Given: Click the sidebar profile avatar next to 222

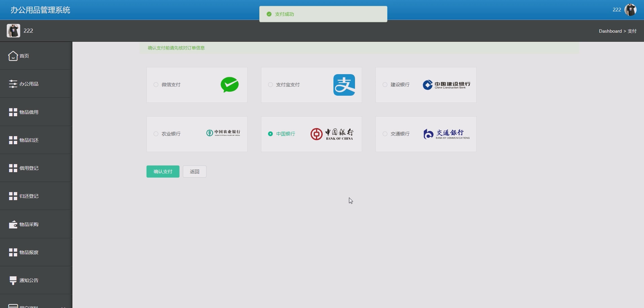Looking at the screenshot, I should pyautogui.click(x=13, y=31).
